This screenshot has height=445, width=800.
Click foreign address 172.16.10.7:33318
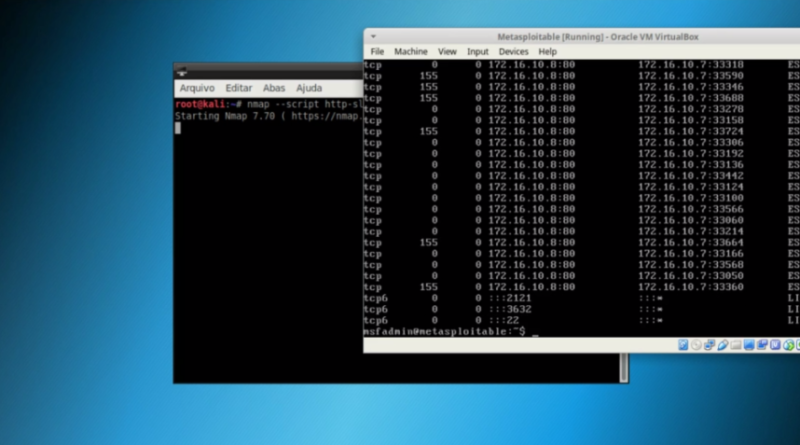[691, 65]
